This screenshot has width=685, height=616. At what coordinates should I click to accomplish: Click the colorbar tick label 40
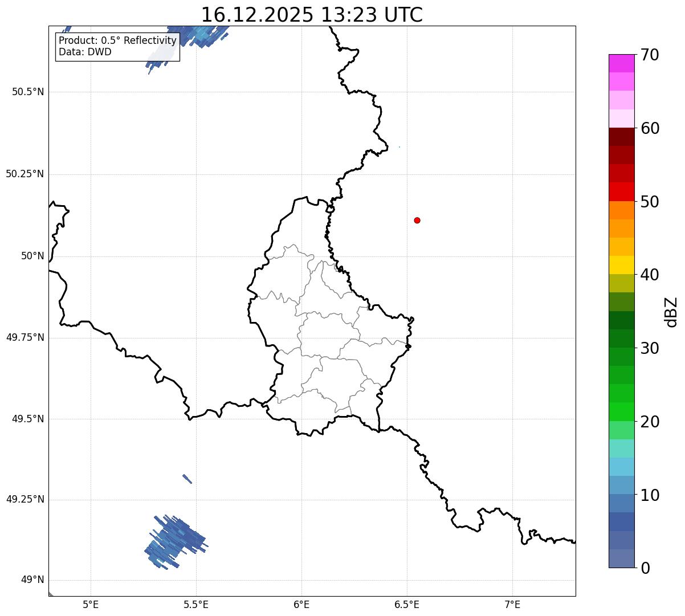650,275
